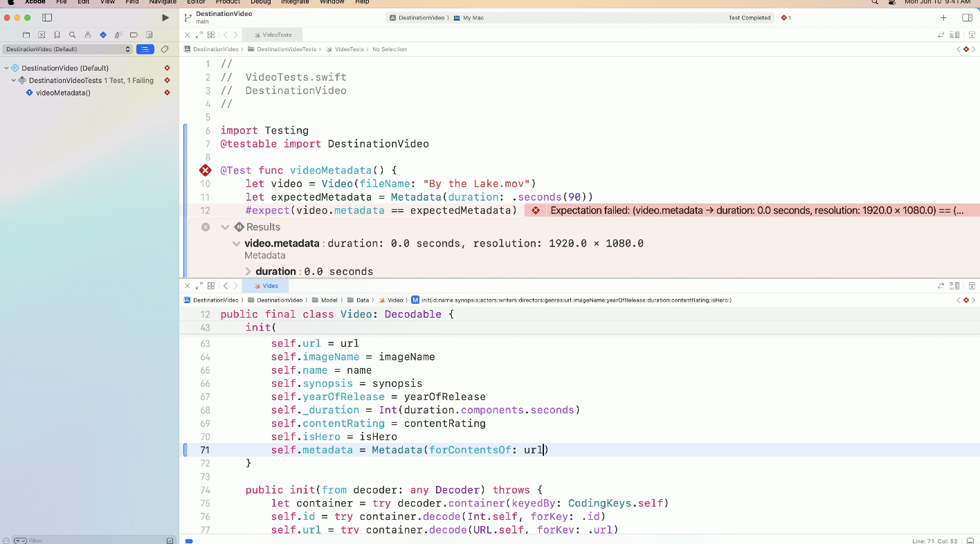Click DestinationVideoTests in top jump bar
This screenshot has width=980, height=544.
[x=282, y=49]
